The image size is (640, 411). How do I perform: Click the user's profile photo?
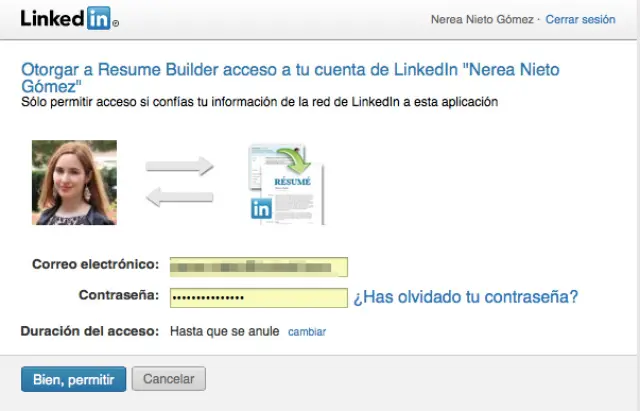[x=74, y=182]
